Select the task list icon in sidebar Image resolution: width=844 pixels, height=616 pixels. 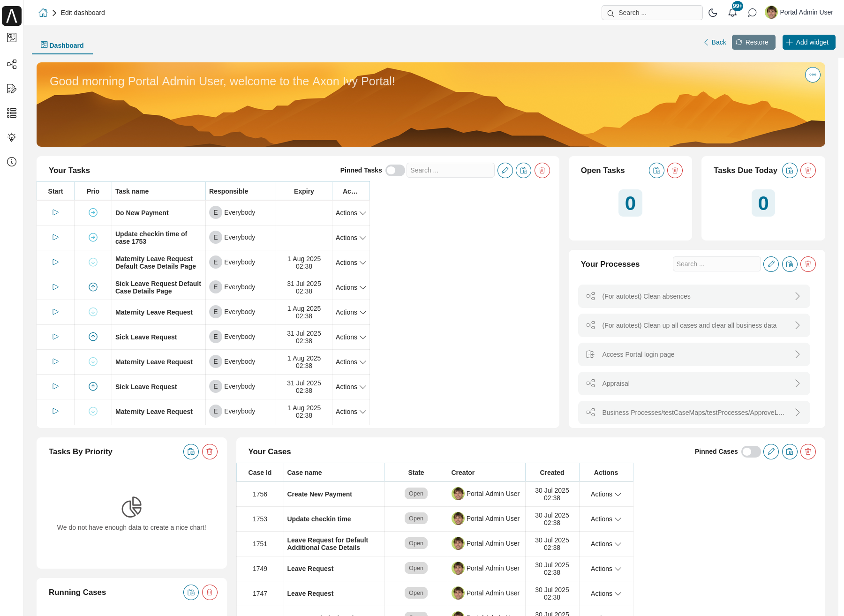pyautogui.click(x=12, y=113)
